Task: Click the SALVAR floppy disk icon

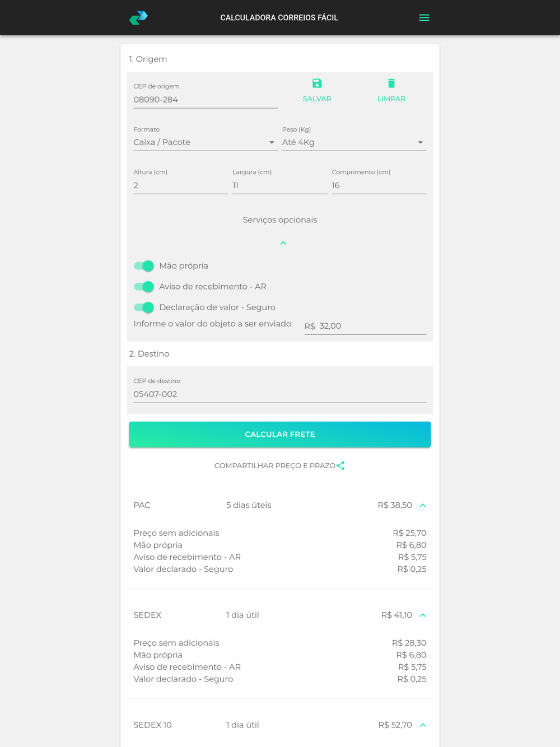Action: [317, 83]
